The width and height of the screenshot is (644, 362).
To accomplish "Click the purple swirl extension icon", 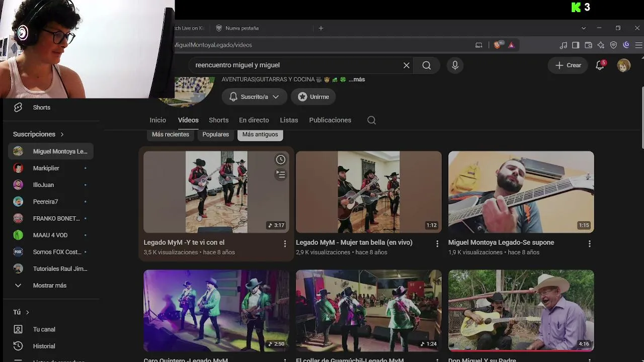I will (626, 45).
